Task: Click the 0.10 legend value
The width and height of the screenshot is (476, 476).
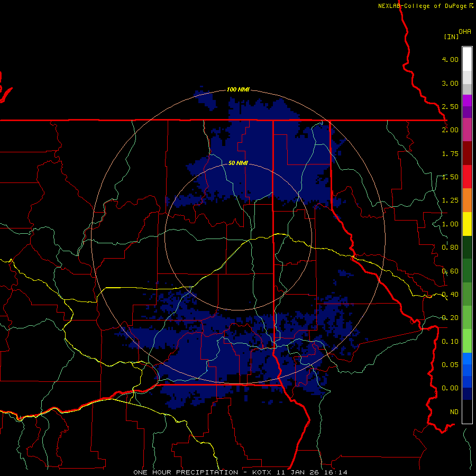Action: pyautogui.click(x=450, y=342)
